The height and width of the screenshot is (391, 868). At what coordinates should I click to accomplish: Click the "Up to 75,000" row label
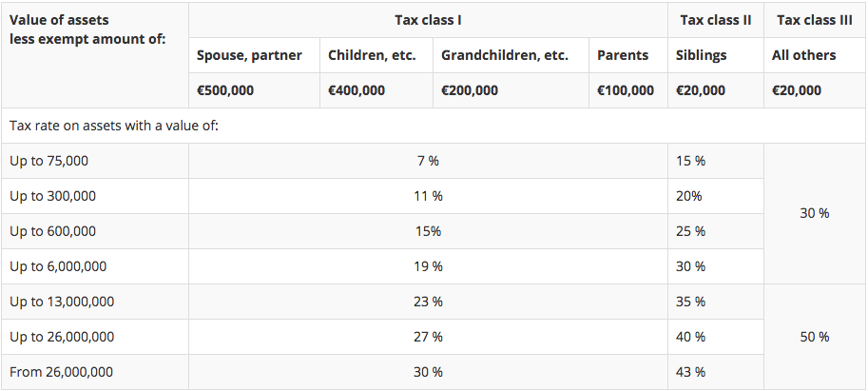click(49, 161)
